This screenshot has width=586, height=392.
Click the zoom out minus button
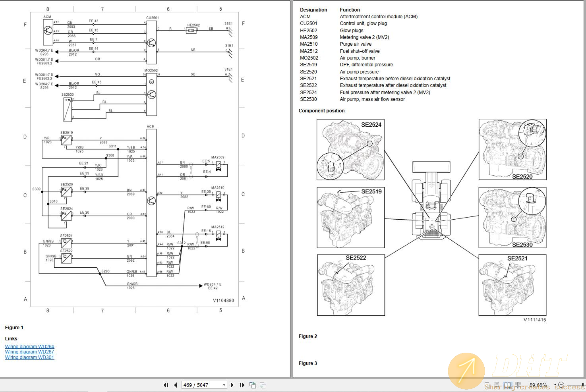coord(561,385)
